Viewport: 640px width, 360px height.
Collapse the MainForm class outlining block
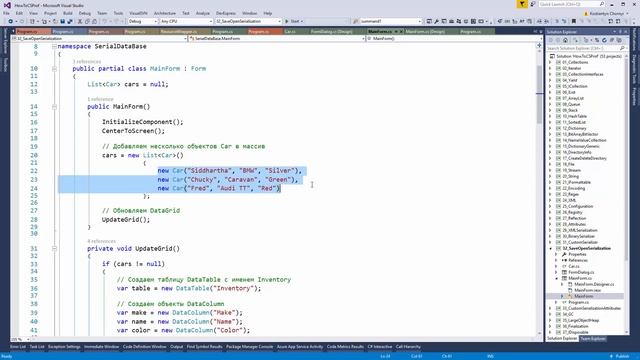[x=54, y=69]
